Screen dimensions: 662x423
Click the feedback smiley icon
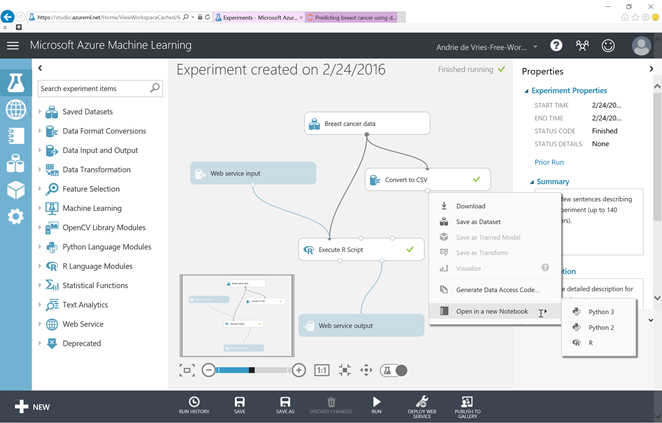coord(608,45)
